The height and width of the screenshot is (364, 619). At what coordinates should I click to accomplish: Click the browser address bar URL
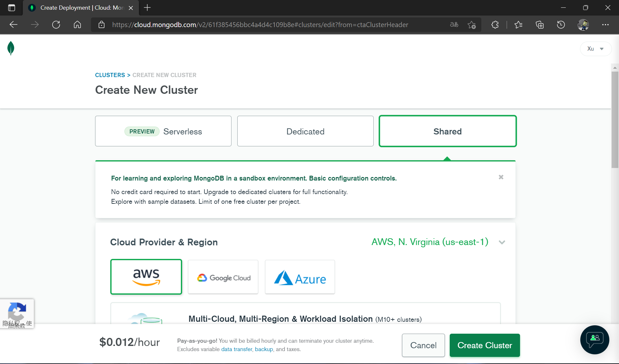click(x=260, y=25)
